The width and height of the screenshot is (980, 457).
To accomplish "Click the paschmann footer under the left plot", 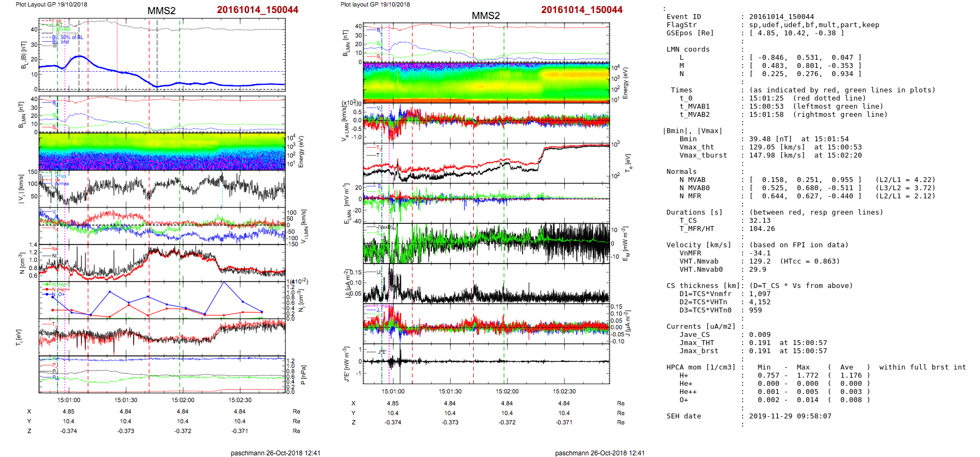I will (x=275, y=453).
